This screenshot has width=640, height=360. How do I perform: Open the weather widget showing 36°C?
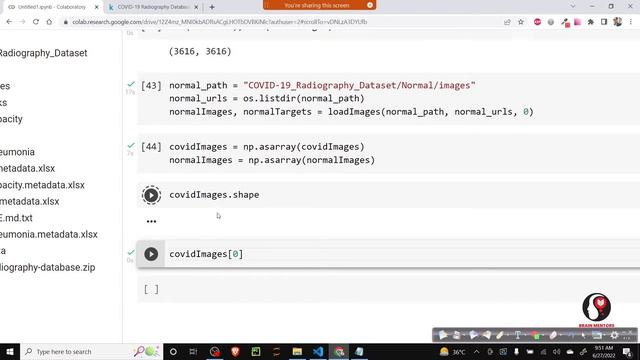coord(453,351)
